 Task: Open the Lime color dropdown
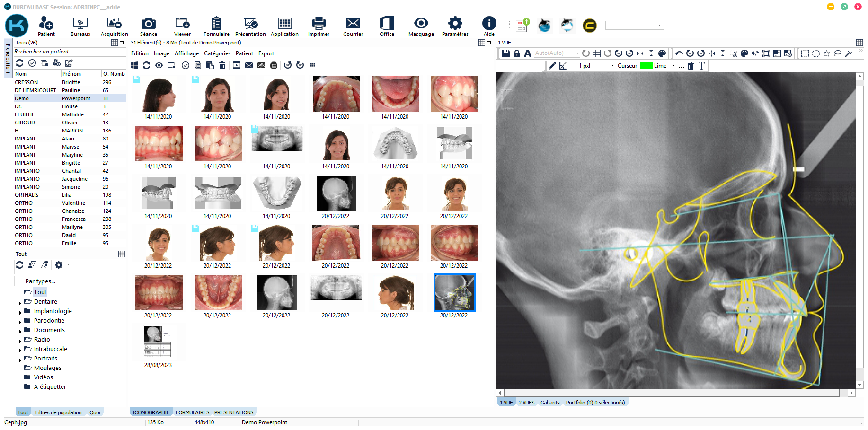click(x=673, y=66)
